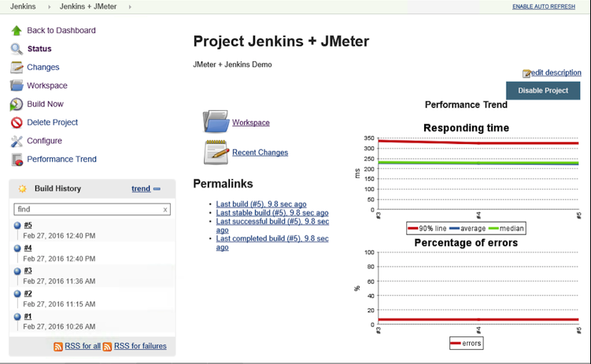Click the blue status ball for build #3
This screenshot has width=591, height=364.
(17, 271)
